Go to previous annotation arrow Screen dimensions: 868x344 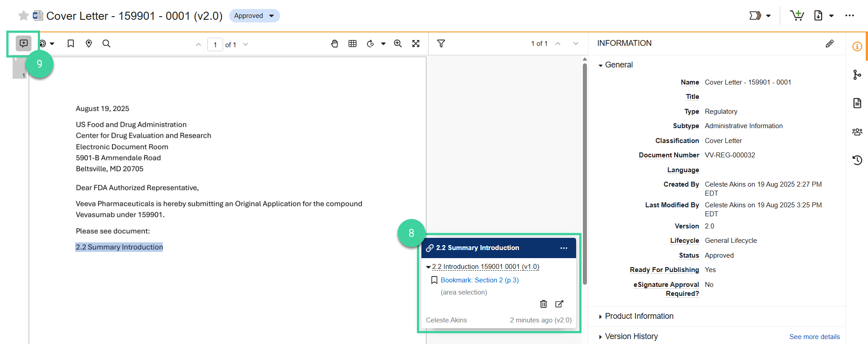pos(558,44)
